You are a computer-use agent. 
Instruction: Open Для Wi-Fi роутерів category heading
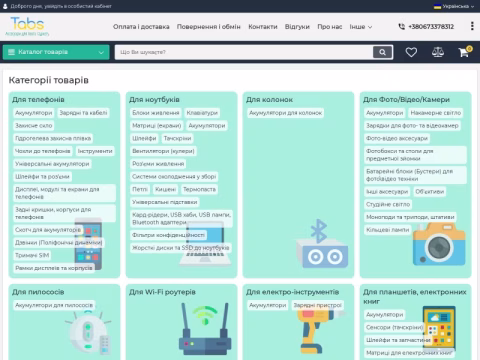click(x=162, y=292)
